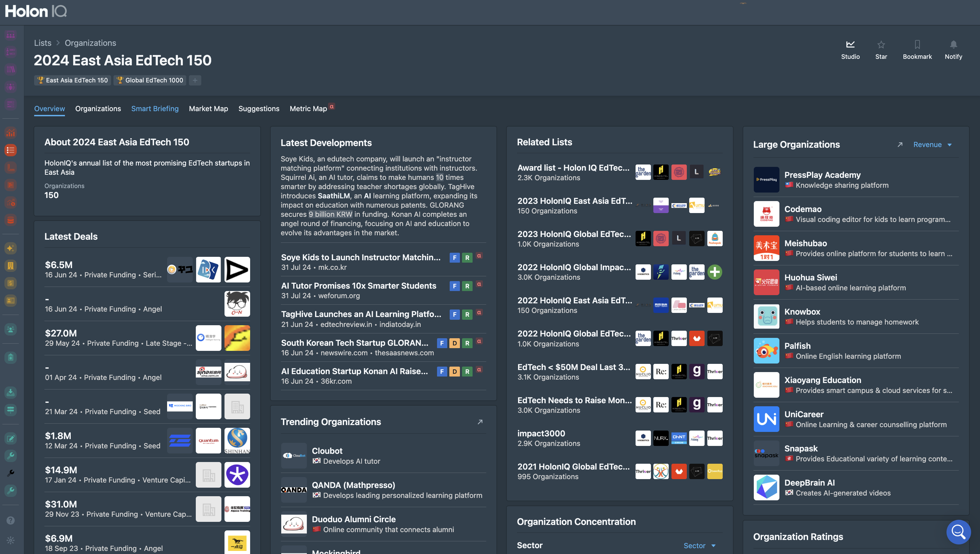Open the 2021 HolonIQ Global EdTech list

coord(620,471)
